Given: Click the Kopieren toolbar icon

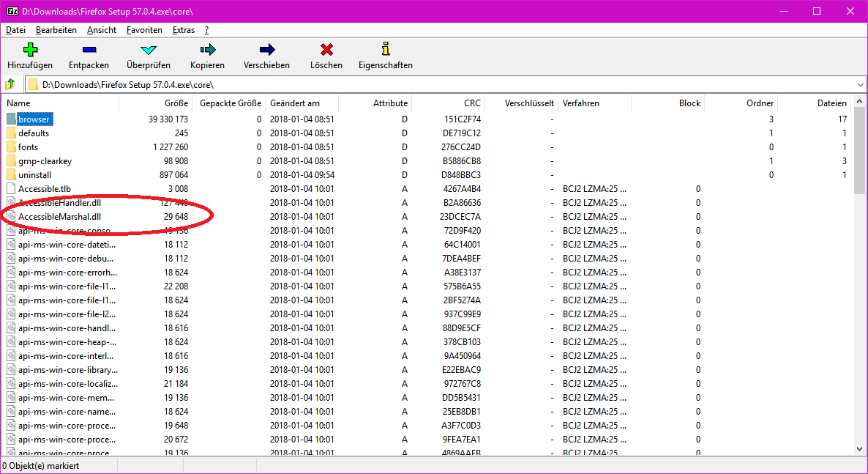Looking at the screenshot, I should point(207,51).
